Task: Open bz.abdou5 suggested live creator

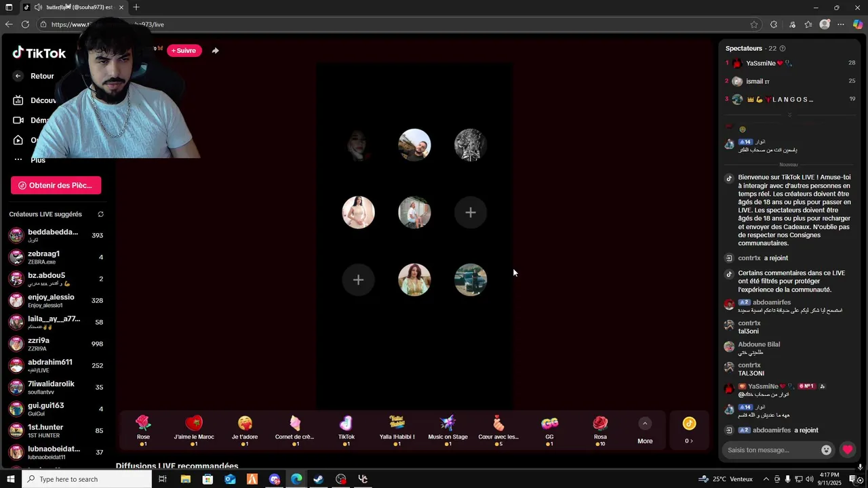Action: 57,279
